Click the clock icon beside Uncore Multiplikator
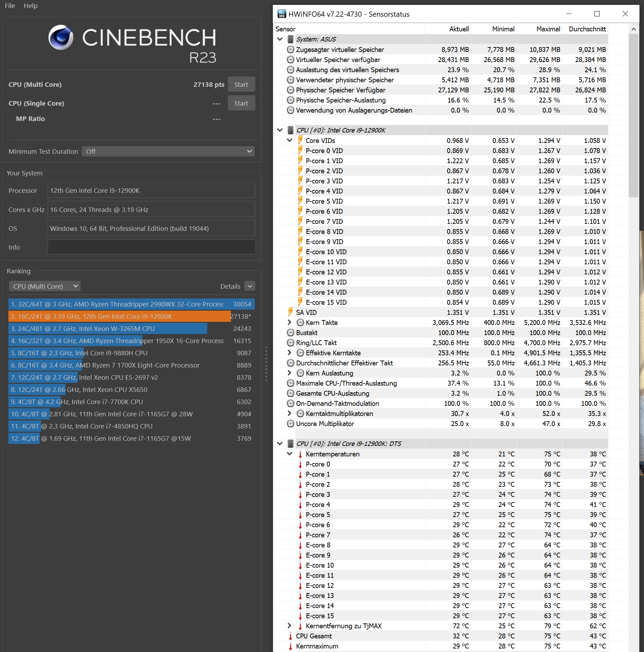Image resolution: width=644 pixels, height=652 pixels. [x=290, y=424]
